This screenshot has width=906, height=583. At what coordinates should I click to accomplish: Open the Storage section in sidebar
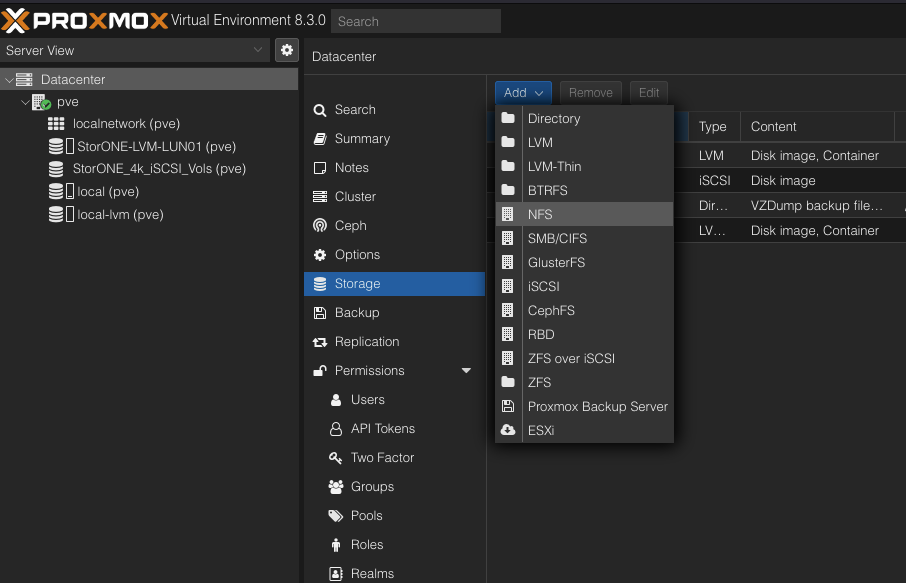(394, 284)
